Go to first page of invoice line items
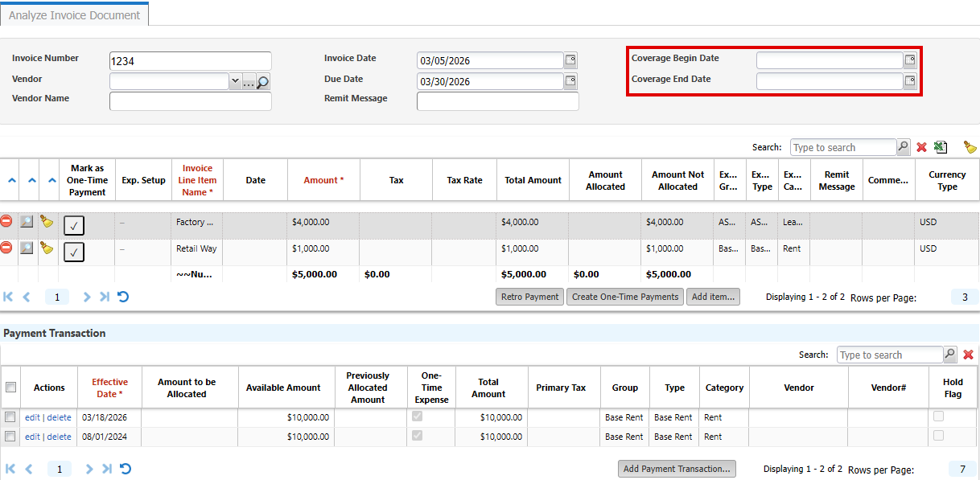This screenshot has width=980, height=480. tap(9, 297)
